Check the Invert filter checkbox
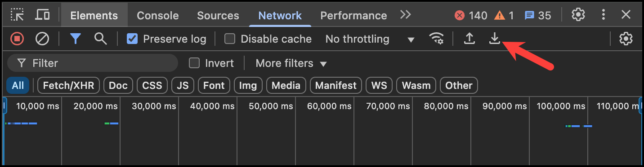The image size is (644, 167). coord(194,63)
